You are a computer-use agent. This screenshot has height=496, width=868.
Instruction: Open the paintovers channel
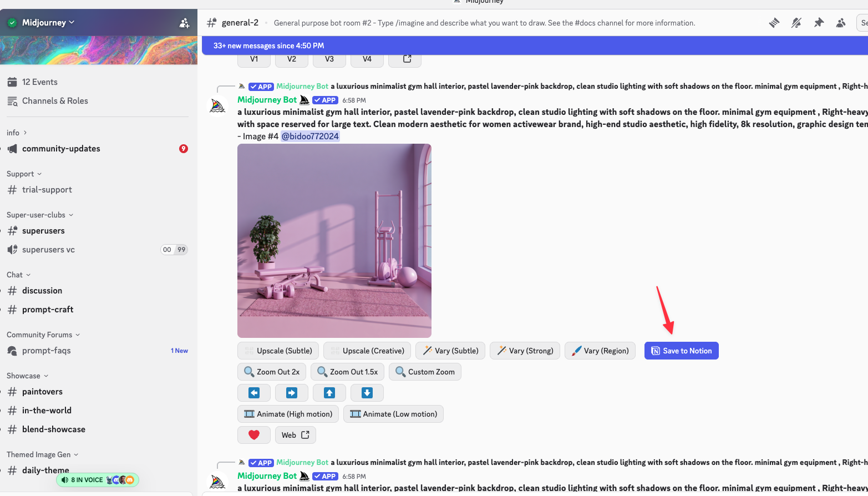[x=42, y=392]
